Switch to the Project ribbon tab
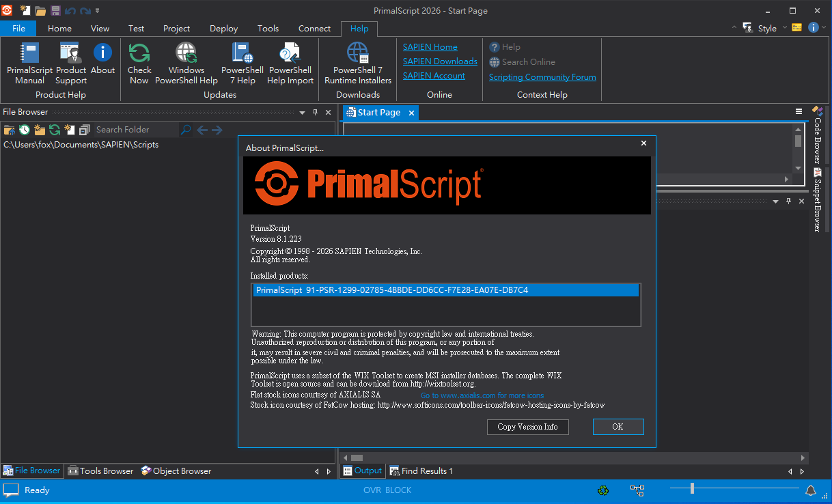This screenshot has height=504, width=832. 176,29
